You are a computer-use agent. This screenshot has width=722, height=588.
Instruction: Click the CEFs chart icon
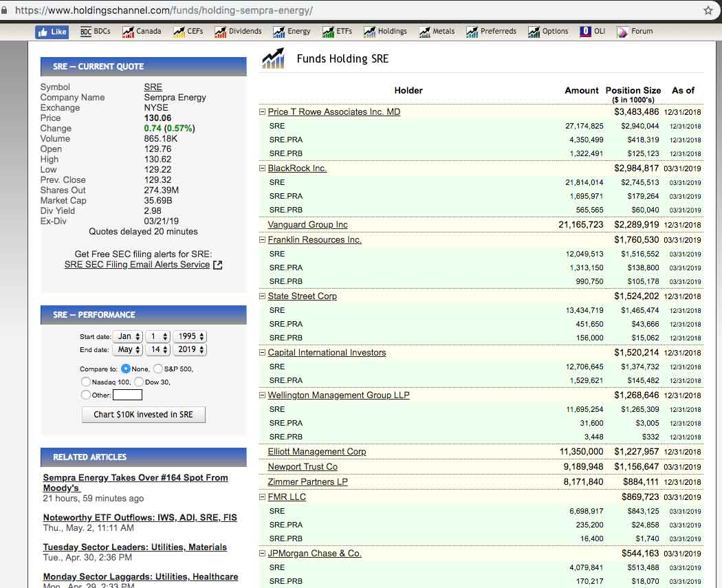179,32
